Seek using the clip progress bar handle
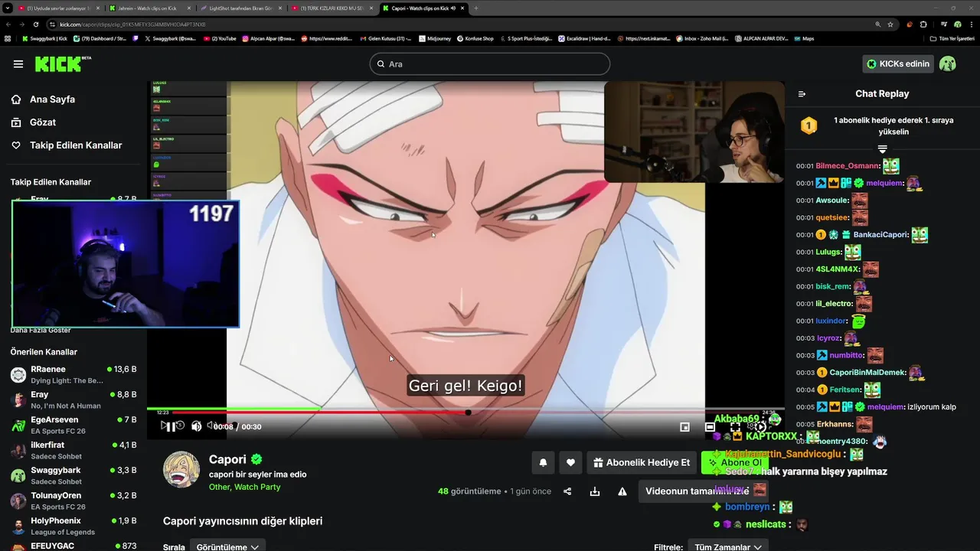 tap(468, 412)
